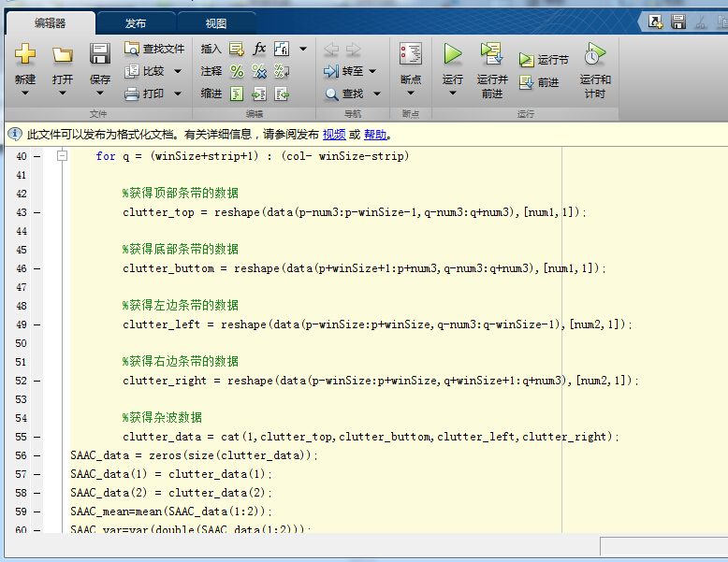This screenshot has height=562, width=728.
Task: Click the SAAC_mean line 59
Action: pyautogui.click(x=171, y=512)
